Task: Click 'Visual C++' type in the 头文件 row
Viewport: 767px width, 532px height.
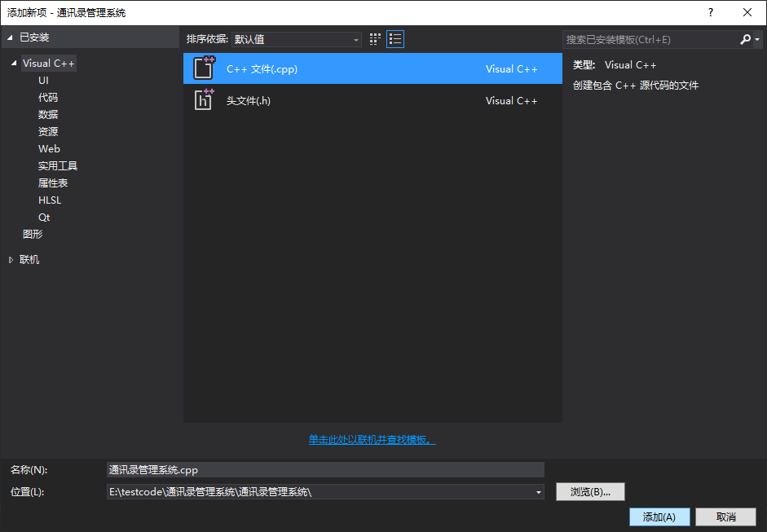Action: (511, 101)
